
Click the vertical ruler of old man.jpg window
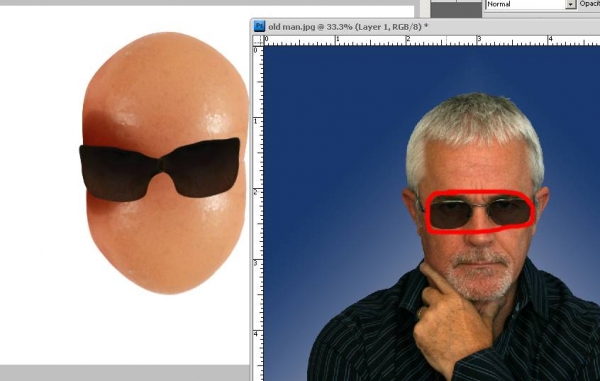(258, 213)
